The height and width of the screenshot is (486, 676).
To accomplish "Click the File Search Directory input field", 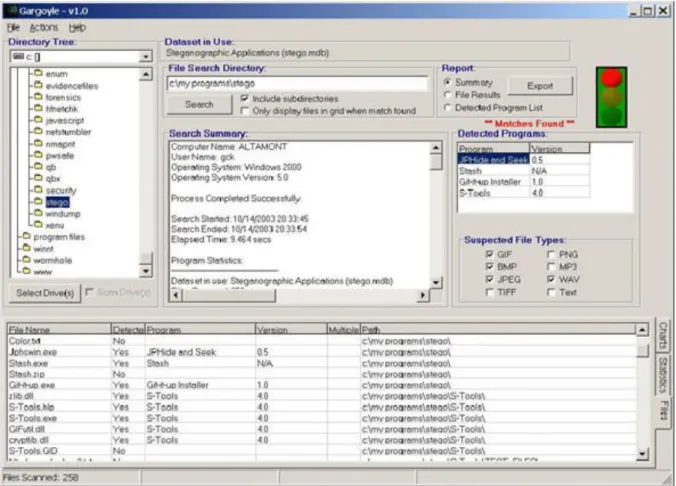I will click(x=297, y=83).
